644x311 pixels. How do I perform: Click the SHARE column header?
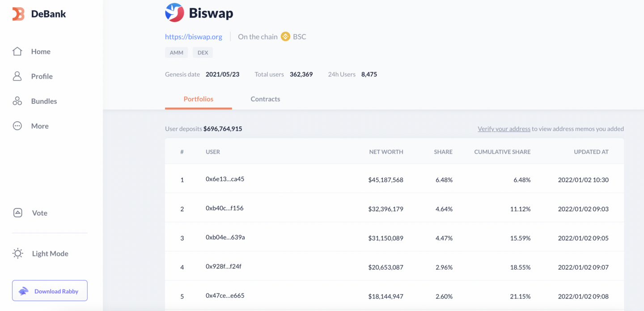click(443, 152)
